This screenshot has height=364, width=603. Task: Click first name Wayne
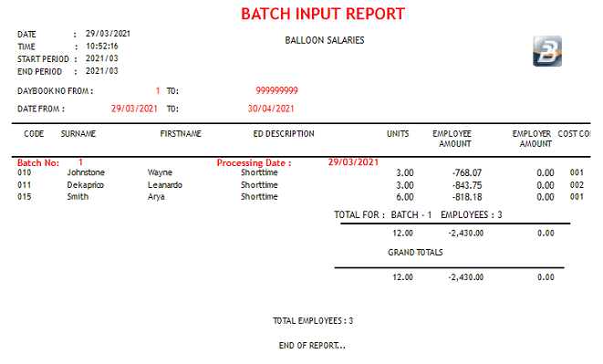coord(160,172)
